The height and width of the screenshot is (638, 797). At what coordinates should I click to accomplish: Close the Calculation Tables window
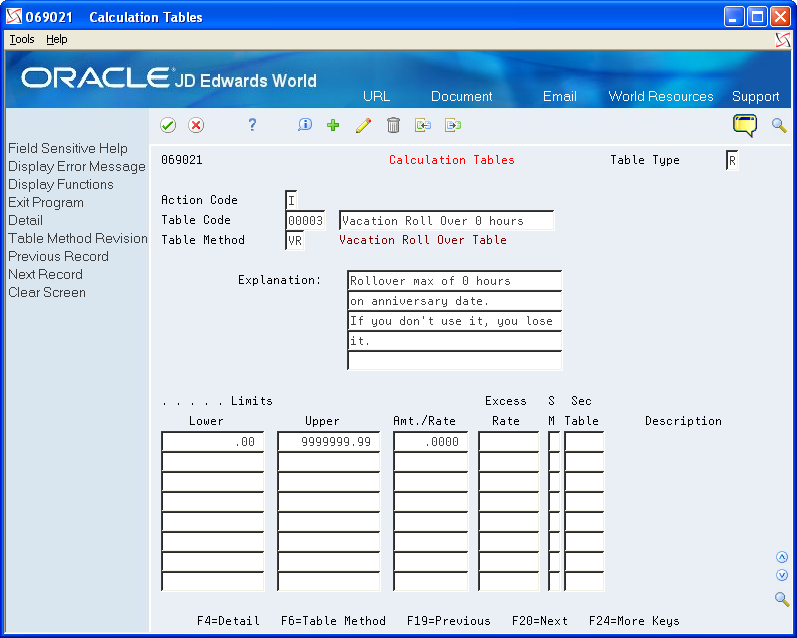pyautogui.click(x=780, y=17)
